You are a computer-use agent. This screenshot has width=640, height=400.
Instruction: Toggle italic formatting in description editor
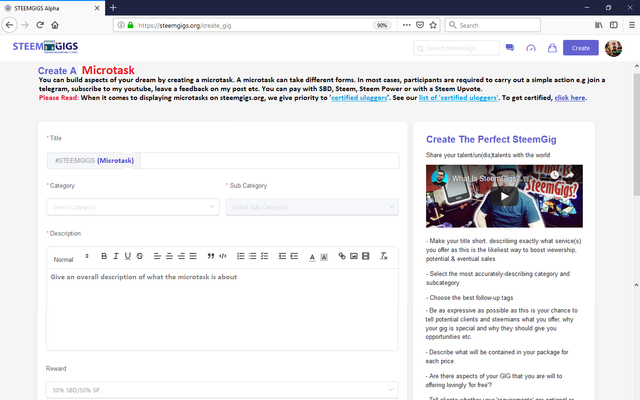pos(116,256)
